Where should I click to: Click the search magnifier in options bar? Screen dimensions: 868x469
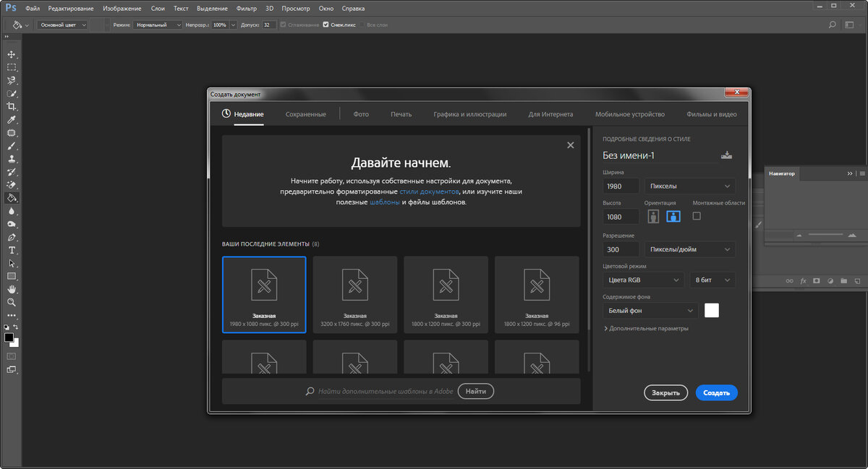click(x=832, y=25)
